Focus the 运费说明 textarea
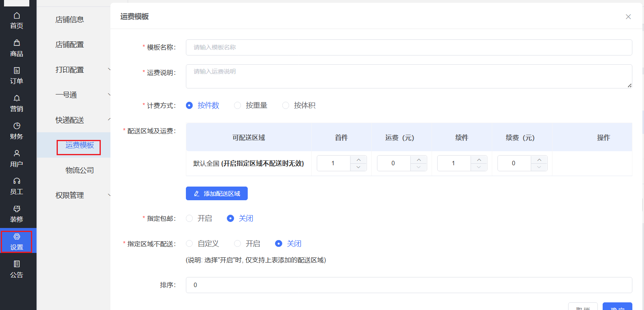Image resolution: width=644 pixels, height=310 pixels. click(409, 76)
